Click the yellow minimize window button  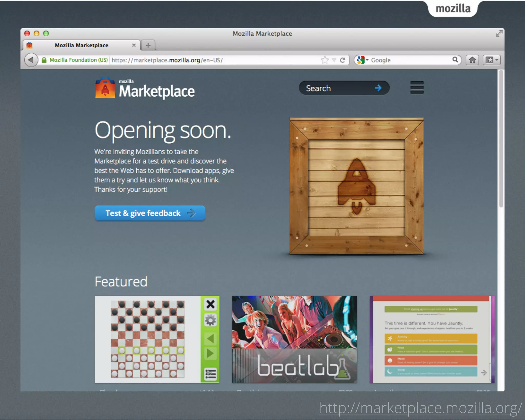tap(36, 33)
